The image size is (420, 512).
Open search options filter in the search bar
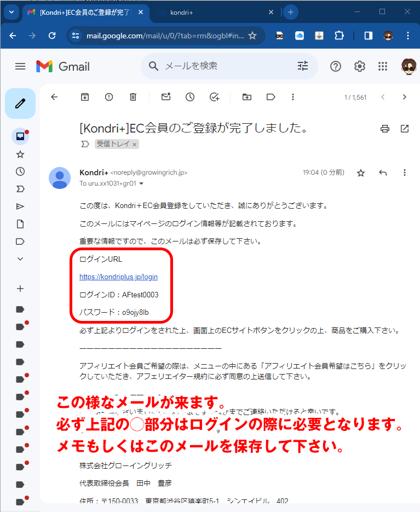303,66
